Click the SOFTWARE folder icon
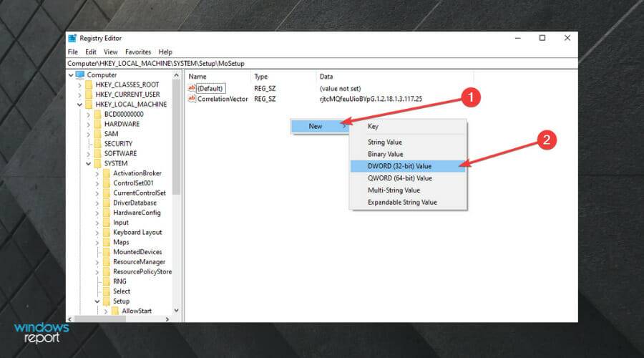 click(98, 154)
